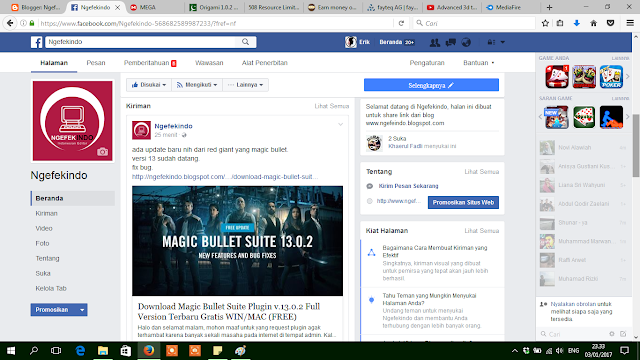Open the Mengikuti dropdown
Image resolution: width=640 pixels, height=360 pixels.
coord(197,85)
